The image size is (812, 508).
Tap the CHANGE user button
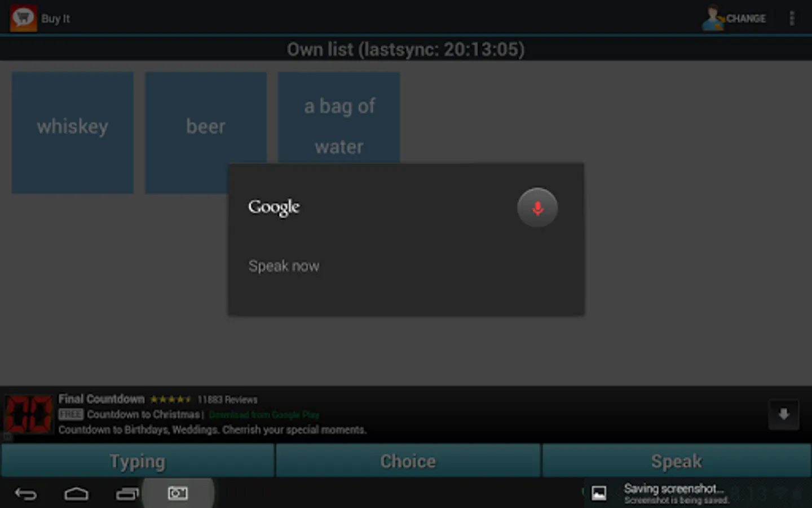click(734, 18)
